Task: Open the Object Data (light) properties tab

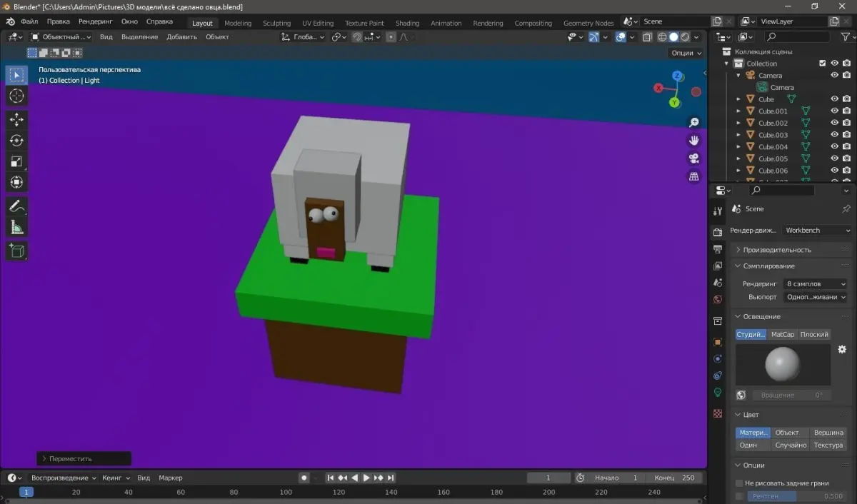Action: click(x=718, y=393)
